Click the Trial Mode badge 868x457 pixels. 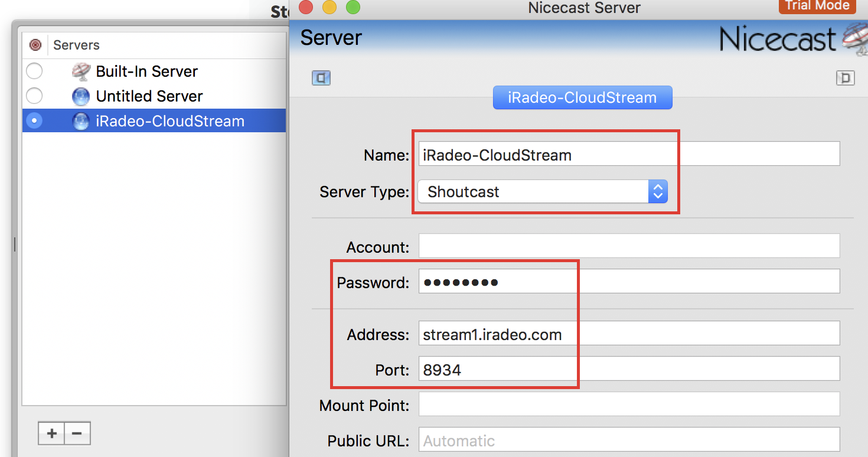pyautogui.click(x=817, y=6)
